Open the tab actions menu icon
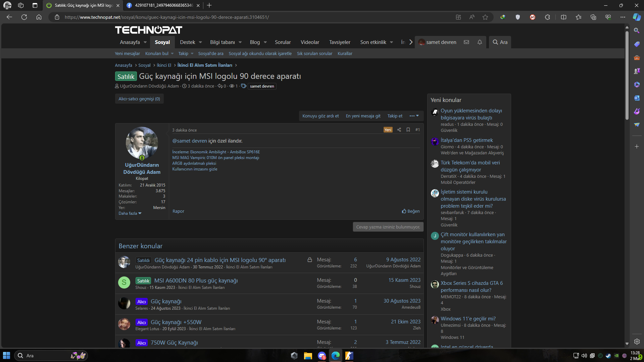The width and height of the screenshot is (644, 362). pyautogui.click(x=35, y=5)
